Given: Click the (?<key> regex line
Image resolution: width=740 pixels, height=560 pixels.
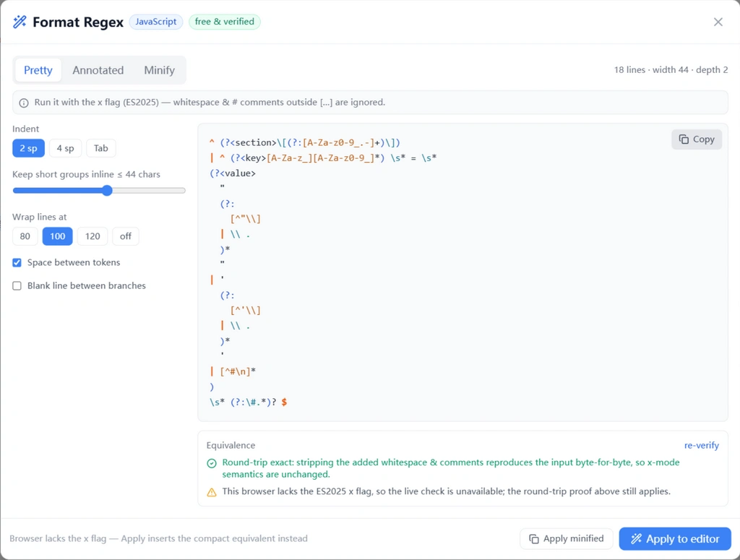Looking at the screenshot, I should (x=323, y=158).
